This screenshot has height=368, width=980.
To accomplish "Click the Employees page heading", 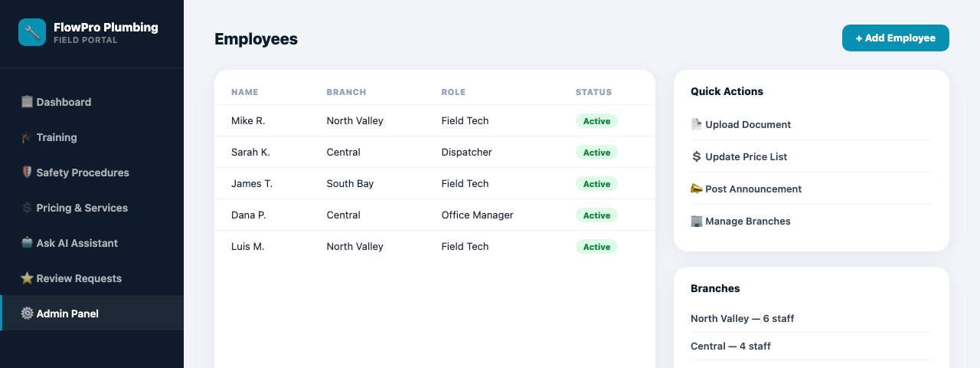I will tap(256, 39).
